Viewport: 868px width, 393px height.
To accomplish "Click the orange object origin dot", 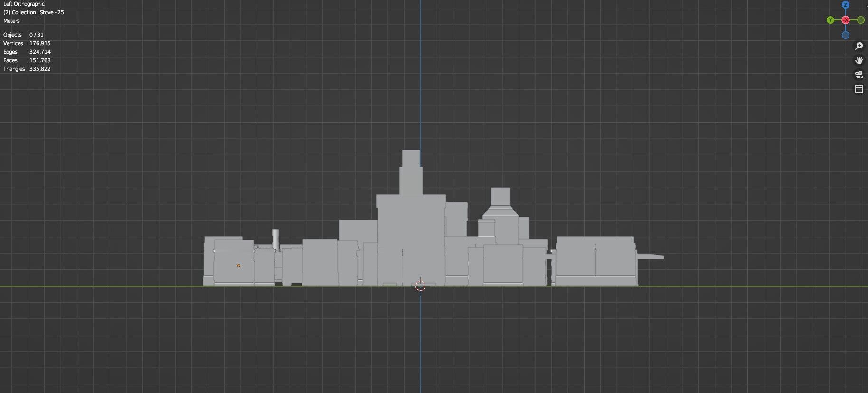I will (238, 265).
